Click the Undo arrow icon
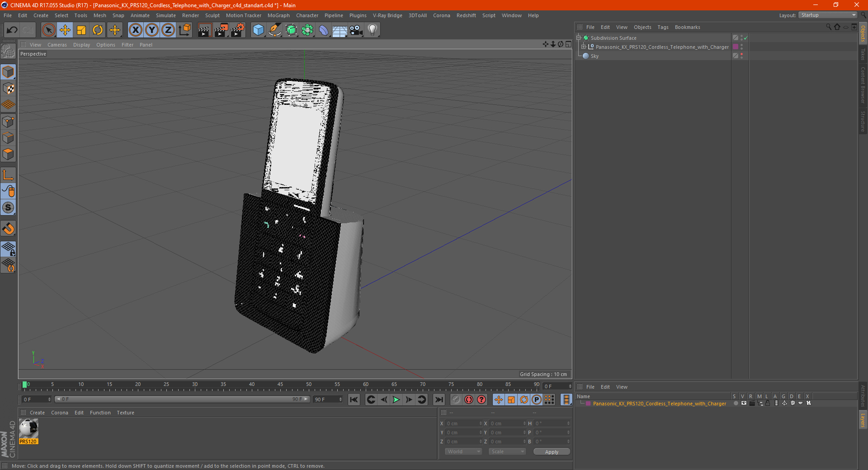The height and width of the screenshot is (470, 868). click(12, 30)
